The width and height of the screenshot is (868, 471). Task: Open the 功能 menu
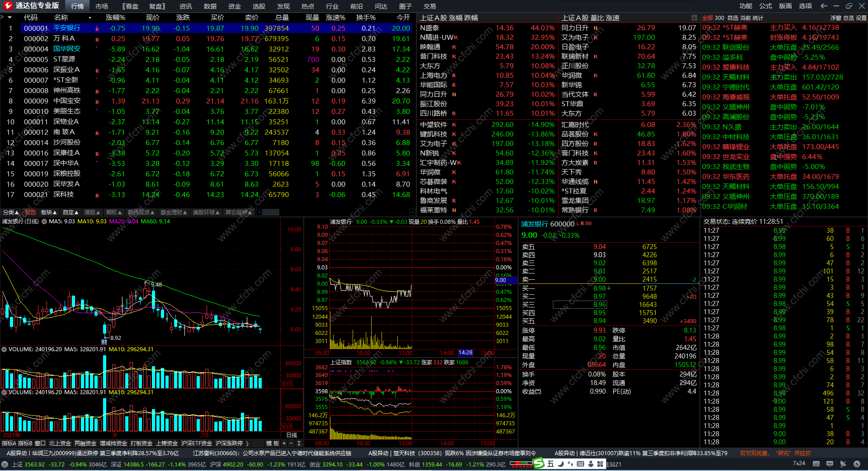pos(746,6)
